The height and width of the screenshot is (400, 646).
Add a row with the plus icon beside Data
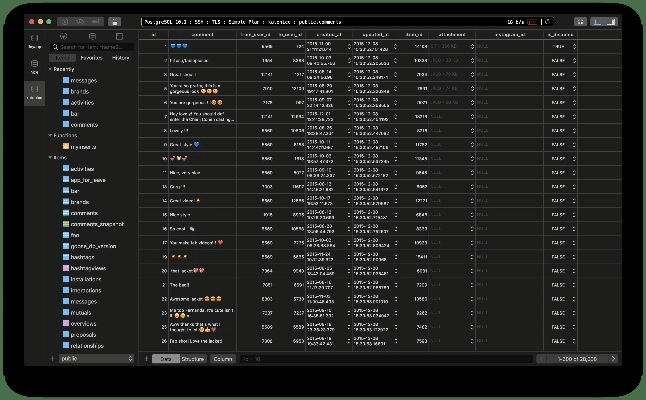146,358
